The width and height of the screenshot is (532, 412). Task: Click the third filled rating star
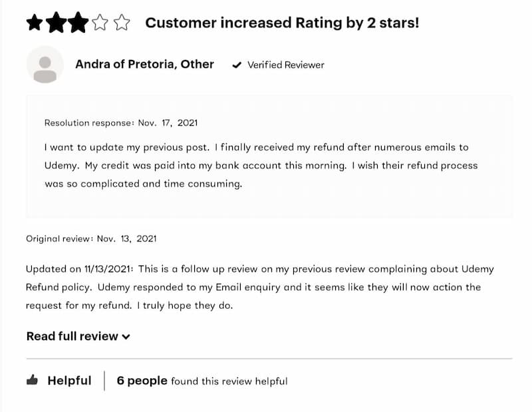click(x=78, y=23)
